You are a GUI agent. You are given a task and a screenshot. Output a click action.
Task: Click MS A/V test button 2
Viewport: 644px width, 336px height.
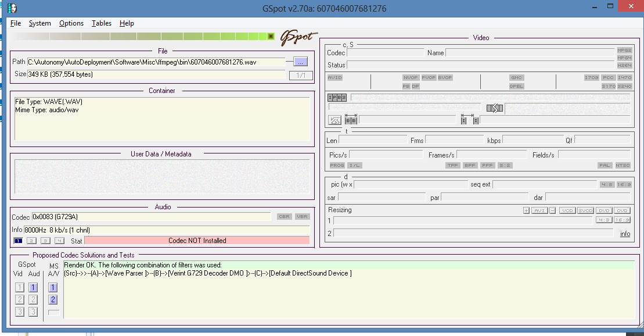tap(53, 300)
